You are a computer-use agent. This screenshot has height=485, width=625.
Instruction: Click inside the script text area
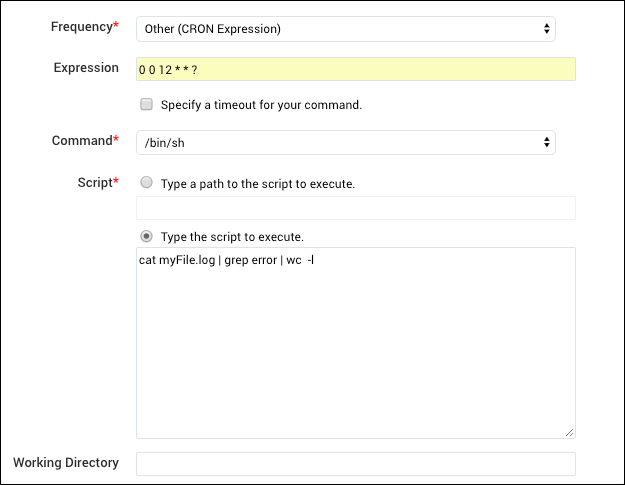[x=355, y=350]
